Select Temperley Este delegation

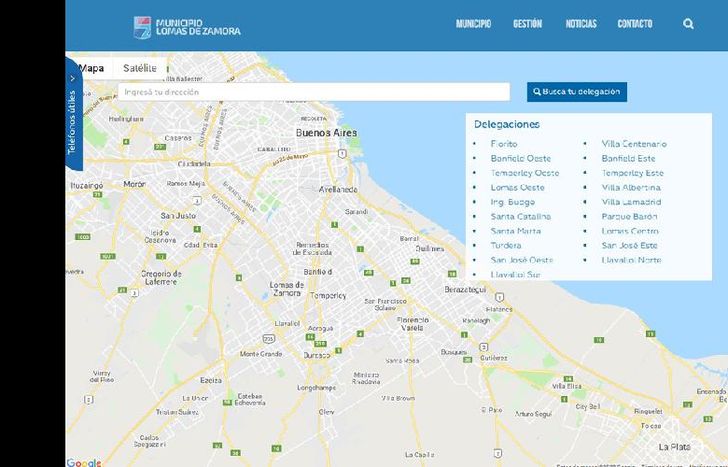coord(632,173)
